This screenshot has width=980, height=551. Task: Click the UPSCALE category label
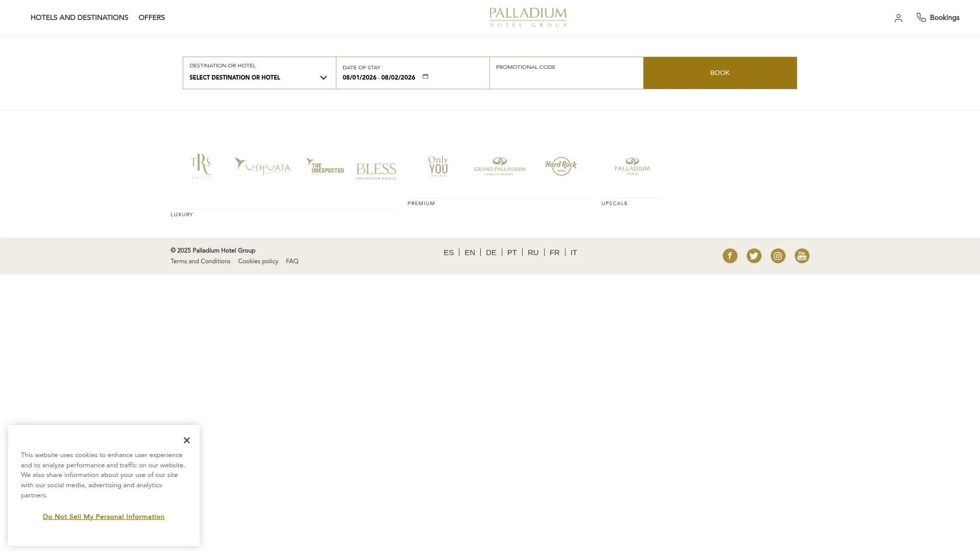coord(615,204)
